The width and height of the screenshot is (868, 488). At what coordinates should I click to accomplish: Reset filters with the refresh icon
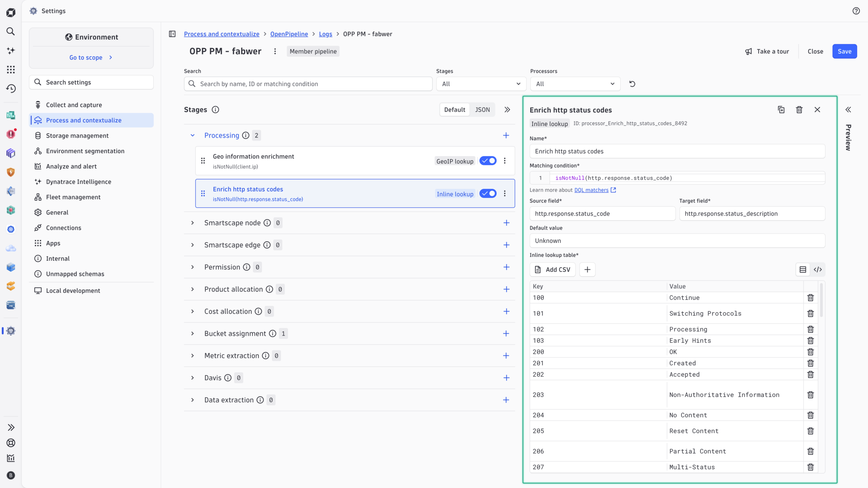pos(632,84)
